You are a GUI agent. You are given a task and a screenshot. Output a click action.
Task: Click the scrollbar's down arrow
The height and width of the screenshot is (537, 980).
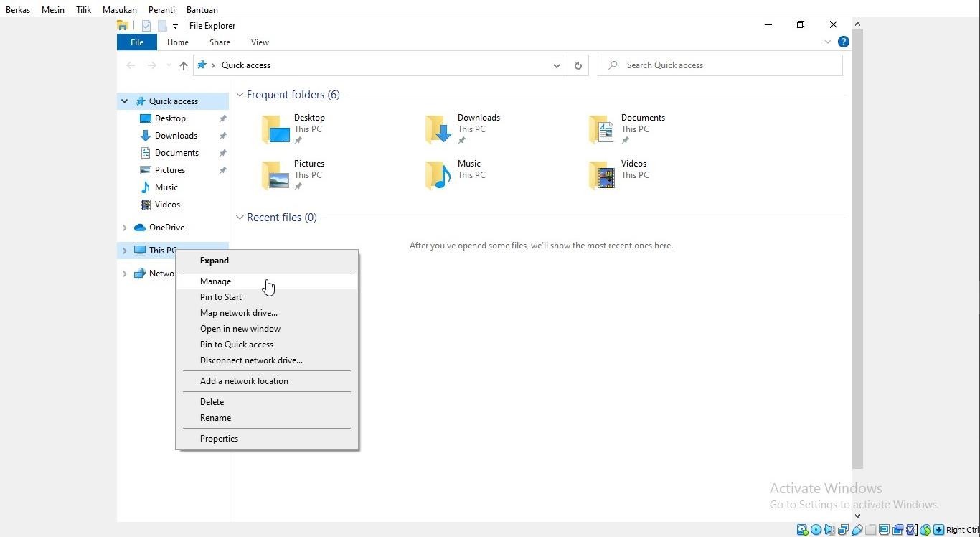pyautogui.click(x=857, y=515)
